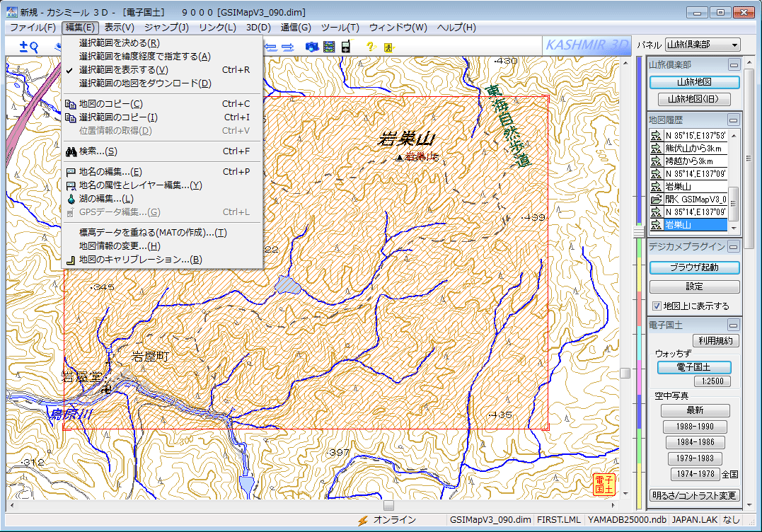Viewport: 762px width, 532px height.
Task: Click the 岩巣山 summit triangle marker on the map
Action: click(x=400, y=157)
